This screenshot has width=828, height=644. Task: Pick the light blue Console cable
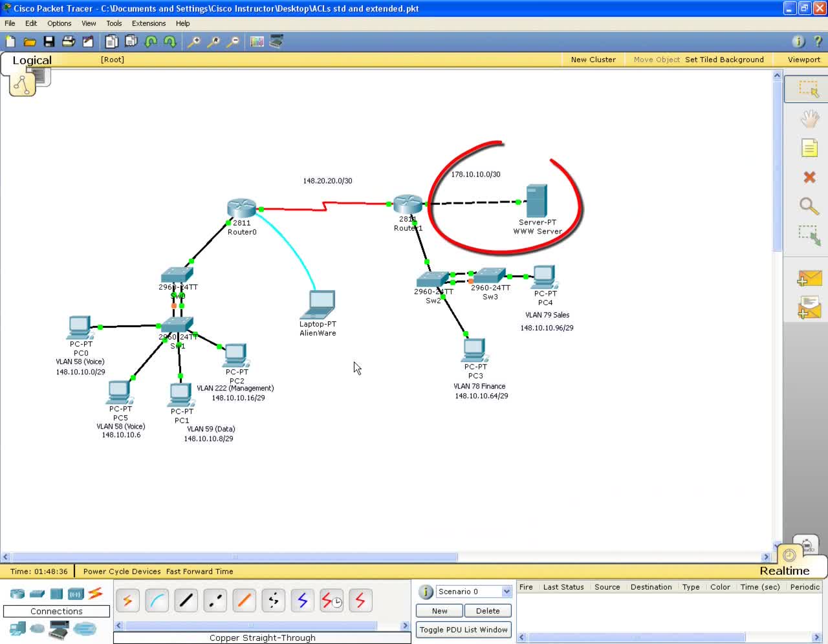tap(157, 601)
